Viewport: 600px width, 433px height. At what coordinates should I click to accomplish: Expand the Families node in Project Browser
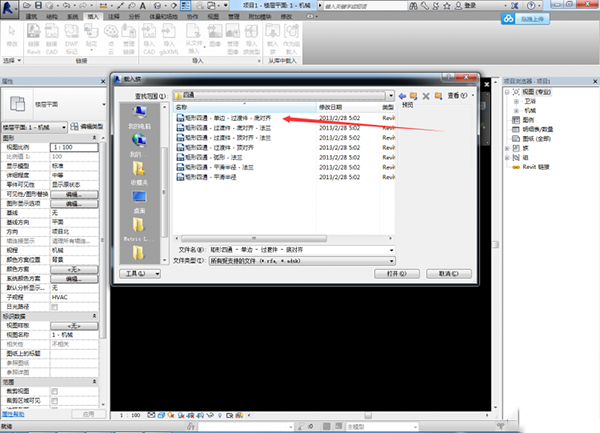507,148
